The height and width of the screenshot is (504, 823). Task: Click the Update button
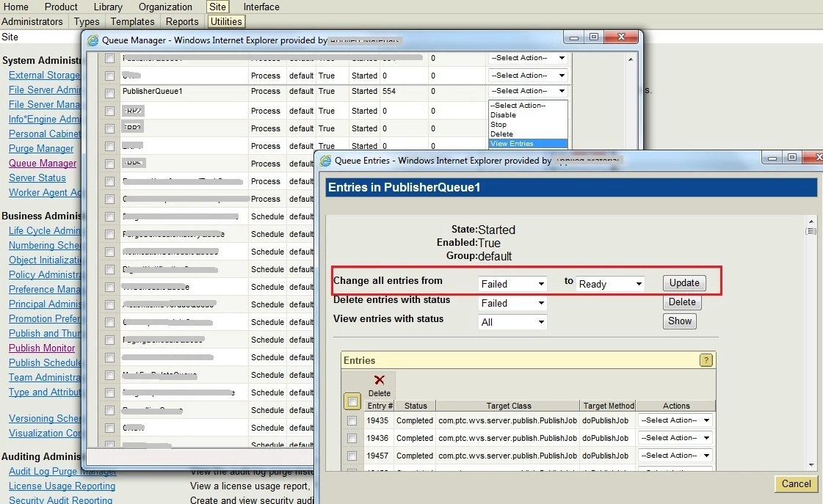(684, 282)
